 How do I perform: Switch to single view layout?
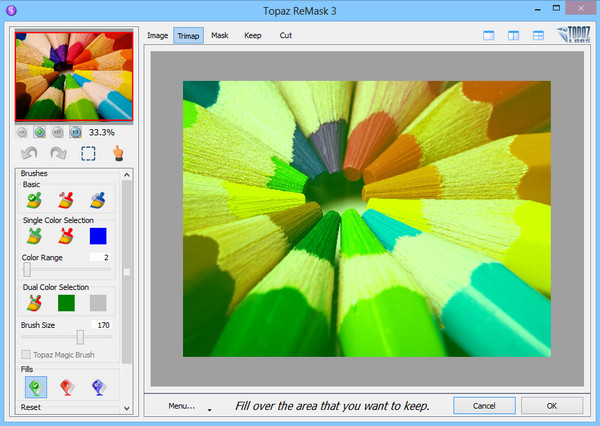489,36
